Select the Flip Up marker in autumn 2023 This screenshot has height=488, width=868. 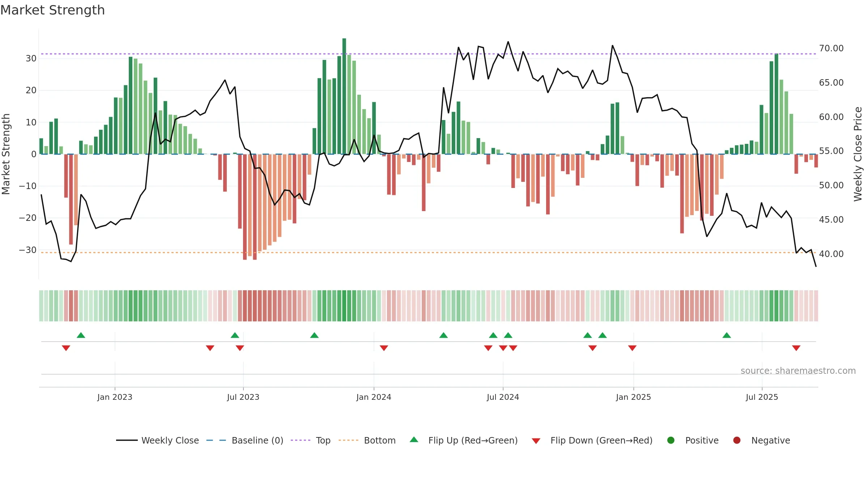point(314,335)
